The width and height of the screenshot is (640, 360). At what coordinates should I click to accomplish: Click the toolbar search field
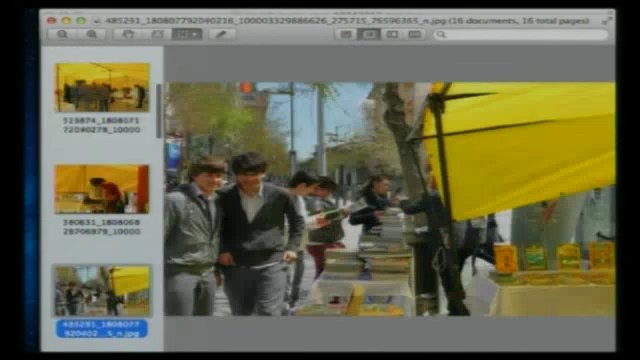pos(521,35)
